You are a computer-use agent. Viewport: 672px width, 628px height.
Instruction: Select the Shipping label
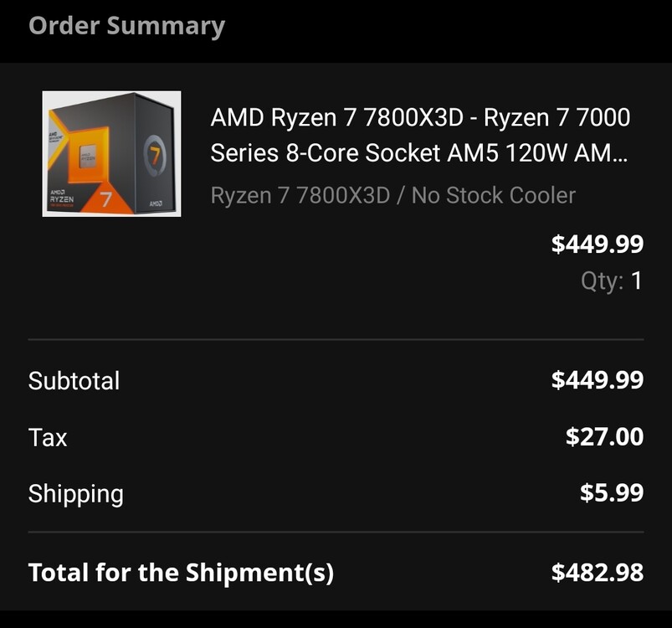(76, 494)
